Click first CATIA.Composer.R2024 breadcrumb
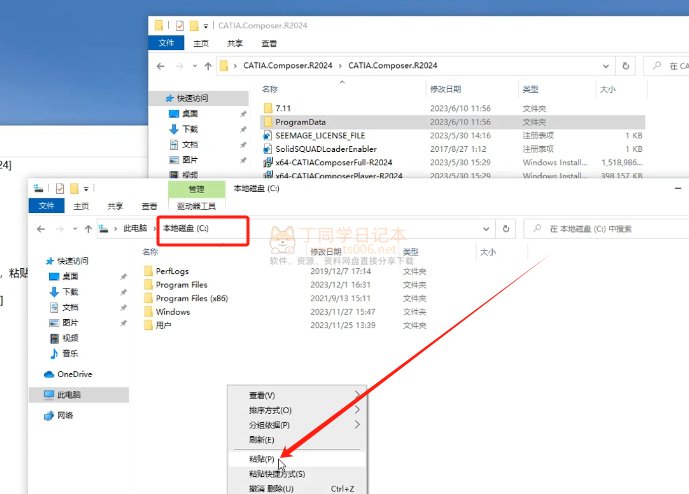Viewport: 689px width, 494px height. click(287, 65)
